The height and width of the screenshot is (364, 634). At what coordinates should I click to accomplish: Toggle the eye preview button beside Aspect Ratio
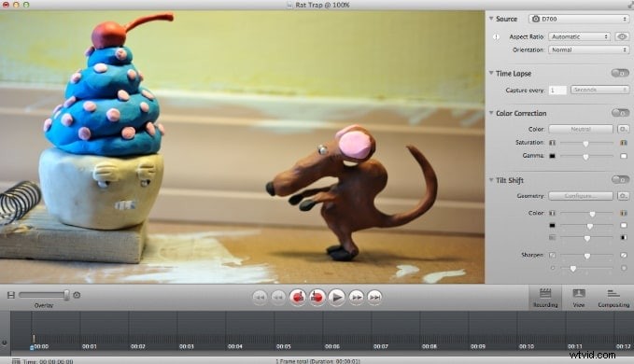(x=622, y=36)
